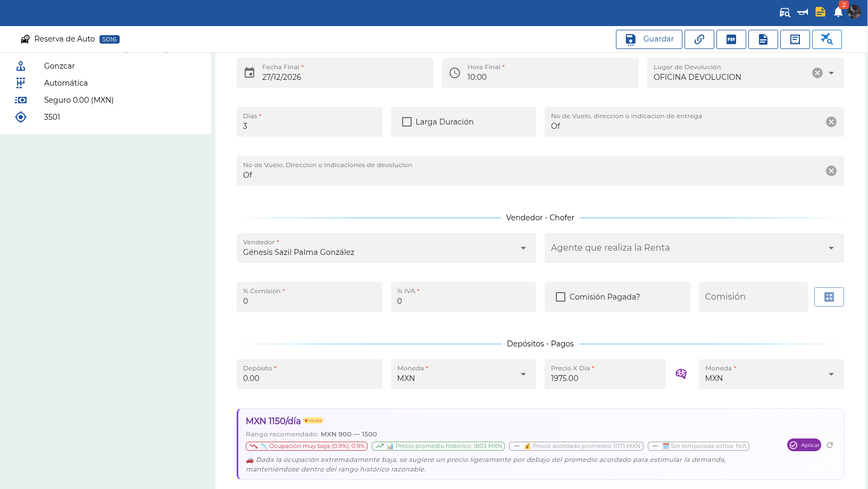Open the car search icon in top bar

[x=784, y=12]
